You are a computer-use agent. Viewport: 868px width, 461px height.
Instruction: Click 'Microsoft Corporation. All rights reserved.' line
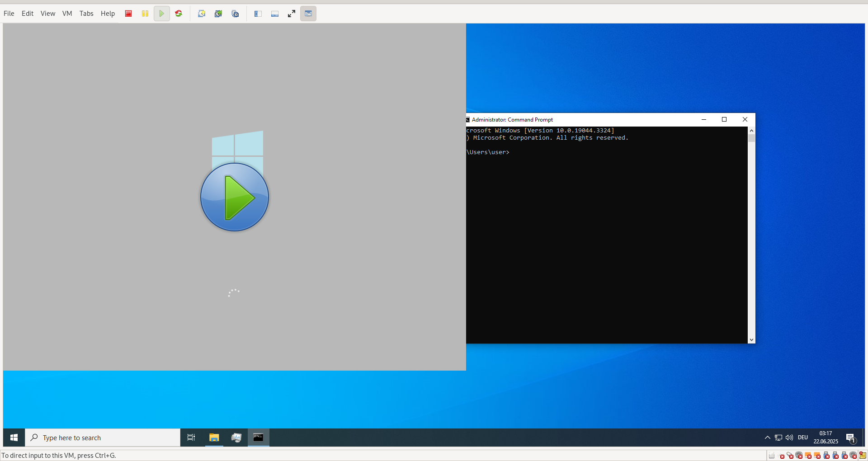(547, 138)
